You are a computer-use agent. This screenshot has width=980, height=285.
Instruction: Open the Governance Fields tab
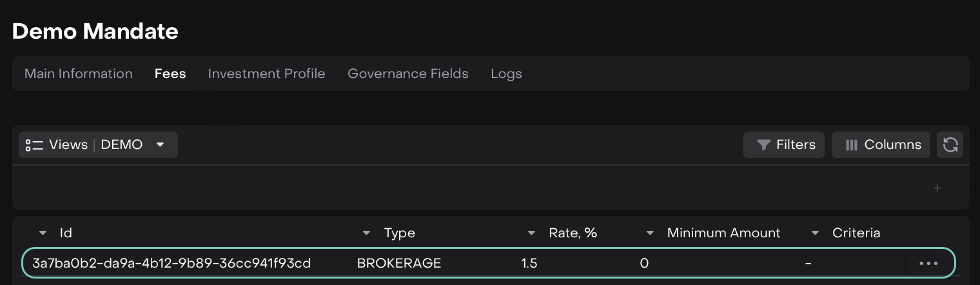coord(408,74)
